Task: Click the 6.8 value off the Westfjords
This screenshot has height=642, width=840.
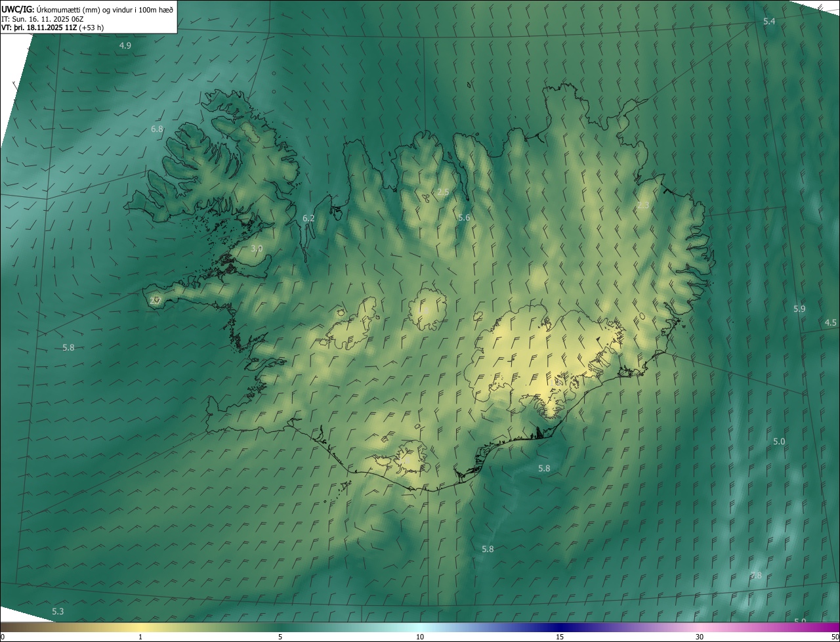Action: 157,129
